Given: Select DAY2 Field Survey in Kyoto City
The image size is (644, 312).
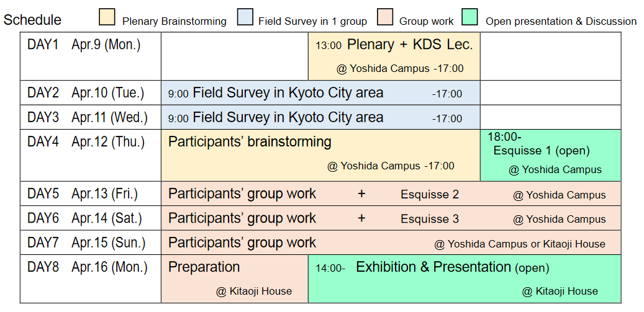Looking at the screenshot, I should pos(288,93).
